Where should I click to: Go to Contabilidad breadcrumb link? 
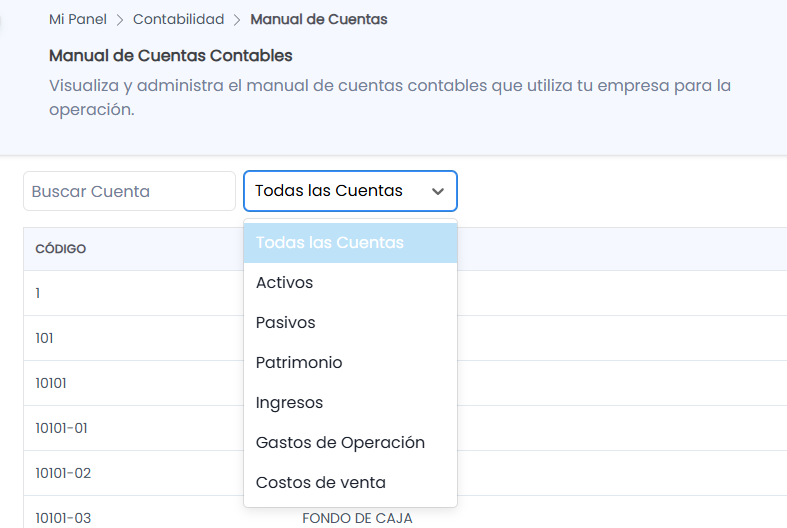click(178, 20)
